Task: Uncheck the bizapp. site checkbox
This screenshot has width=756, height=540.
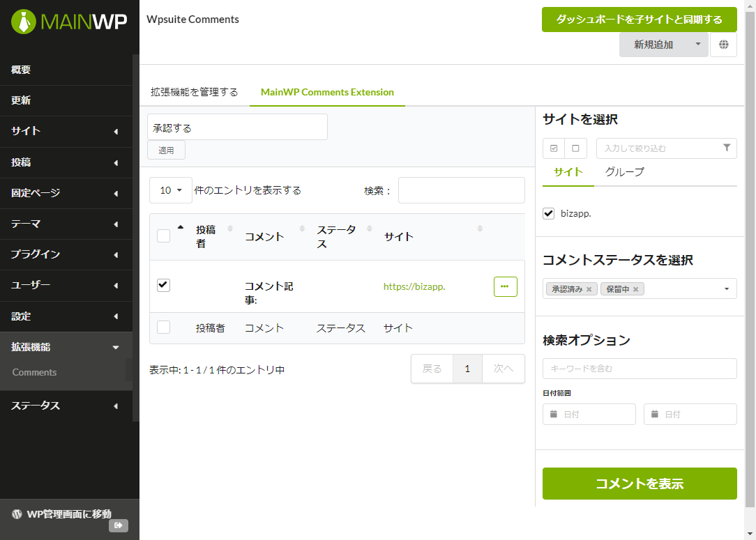Action: pyautogui.click(x=549, y=213)
